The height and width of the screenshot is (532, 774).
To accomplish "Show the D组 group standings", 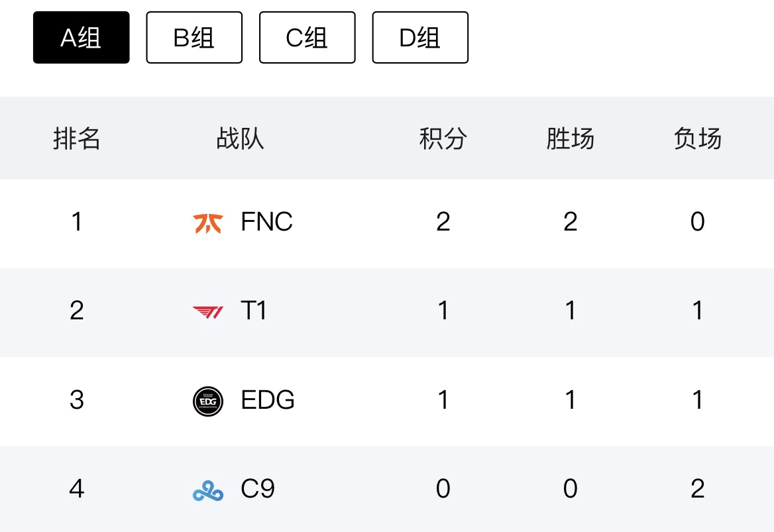I will pos(420,38).
